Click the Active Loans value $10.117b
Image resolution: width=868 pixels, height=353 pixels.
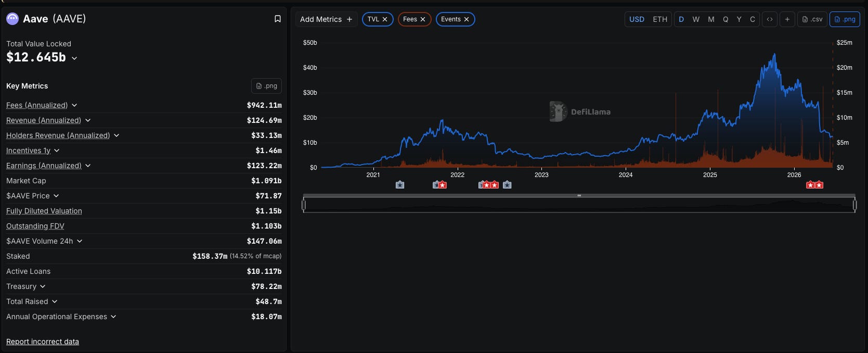click(x=264, y=271)
